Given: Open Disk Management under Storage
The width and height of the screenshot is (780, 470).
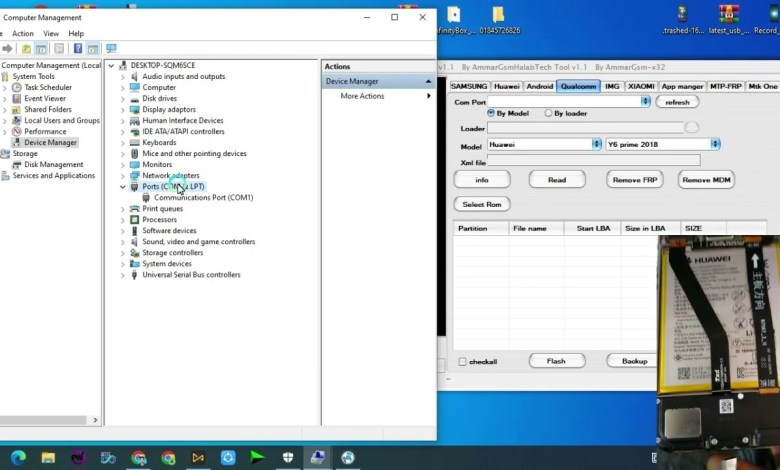Looking at the screenshot, I should pyautogui.click(x=53, y=165).
